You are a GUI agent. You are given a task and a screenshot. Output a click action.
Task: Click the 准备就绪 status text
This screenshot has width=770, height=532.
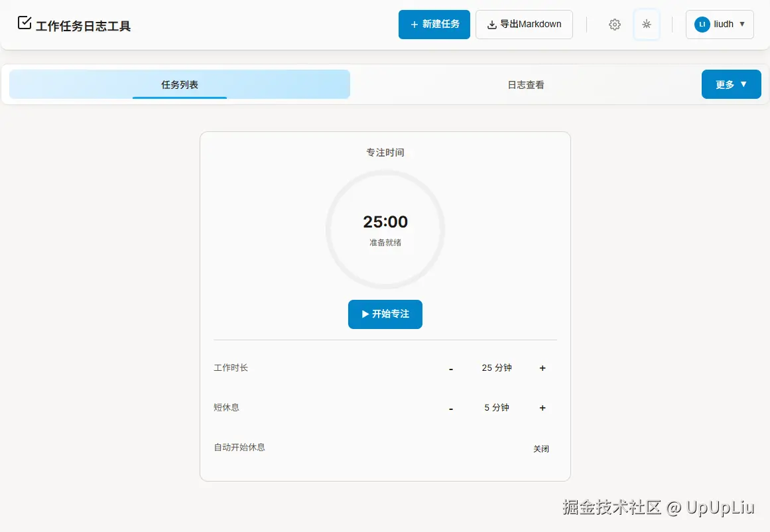point(385,242)
